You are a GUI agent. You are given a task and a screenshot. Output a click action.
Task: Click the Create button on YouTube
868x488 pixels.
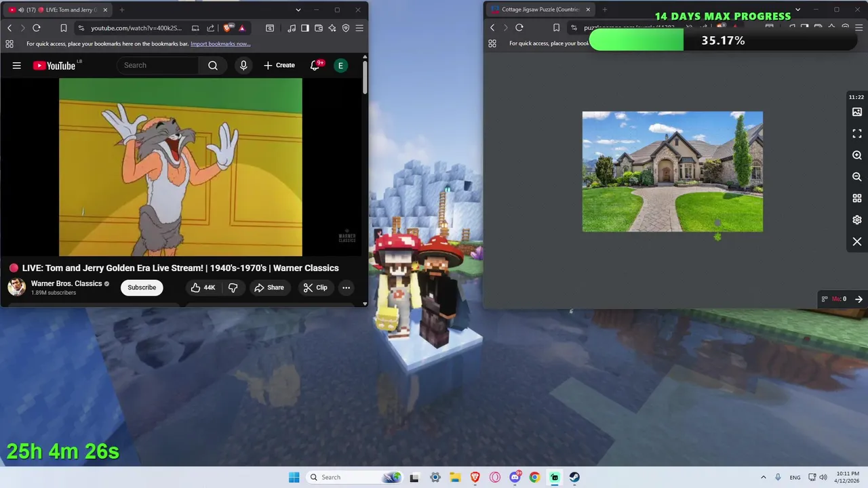point(279,65)
